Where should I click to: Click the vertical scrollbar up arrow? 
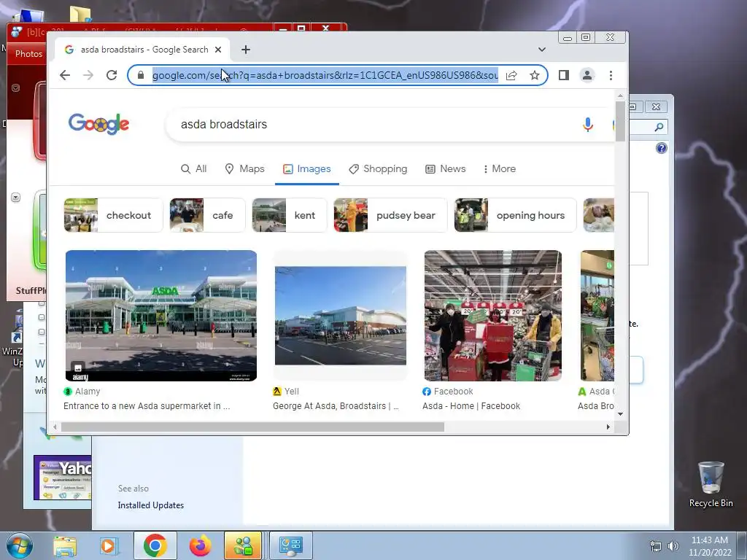pos(620,96)
